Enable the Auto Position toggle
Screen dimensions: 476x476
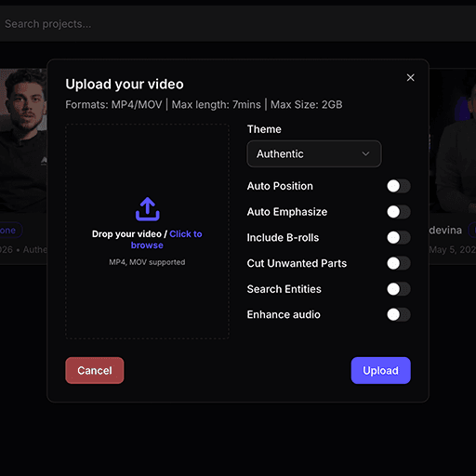tap(399, 186)
